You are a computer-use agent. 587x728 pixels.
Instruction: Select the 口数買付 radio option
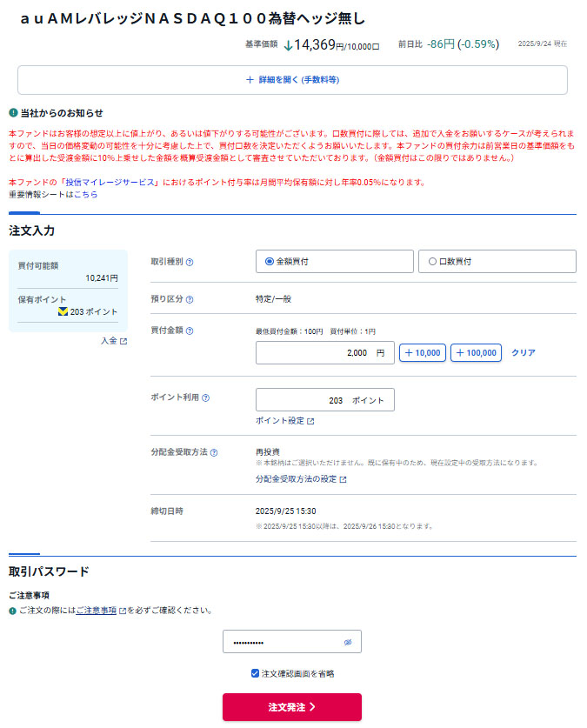click(x=432, y=261)
